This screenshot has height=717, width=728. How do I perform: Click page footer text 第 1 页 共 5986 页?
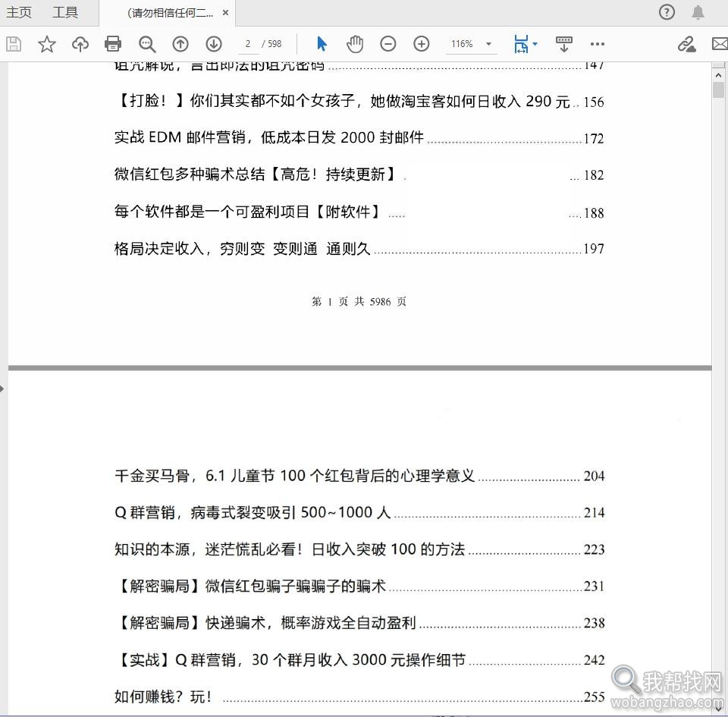pyautogui.click(x=359, y=302)
